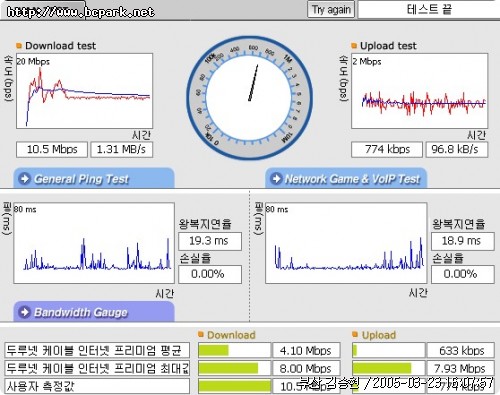Click the Try again button
Image resolution: width=500 pixels, height=395 pixels.
click(x=331, y=10)
